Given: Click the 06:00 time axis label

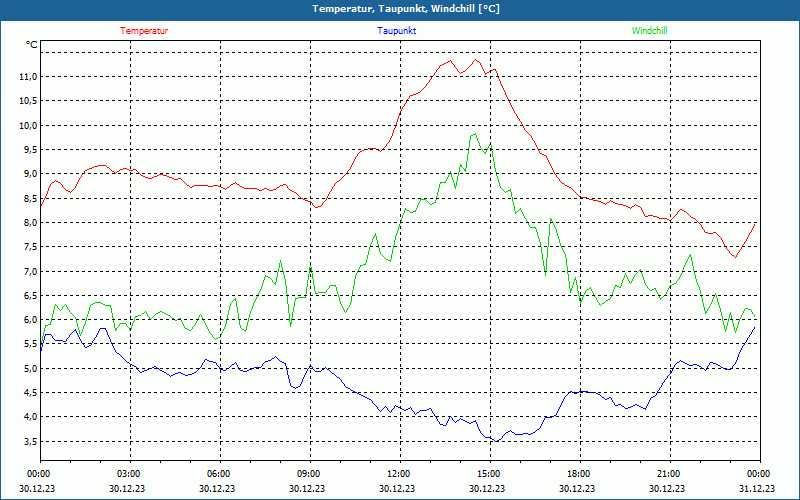Looking at the screenshot, I should [220, 474].
